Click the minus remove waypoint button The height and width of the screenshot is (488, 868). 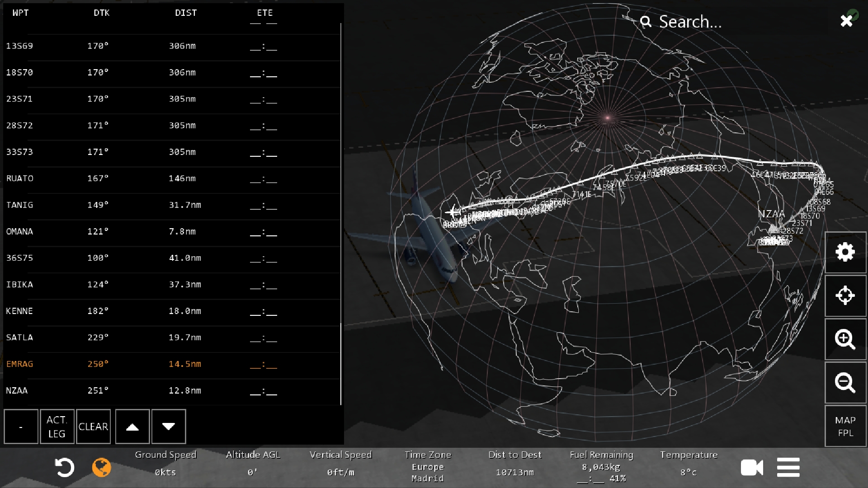[x=21, y=427]
